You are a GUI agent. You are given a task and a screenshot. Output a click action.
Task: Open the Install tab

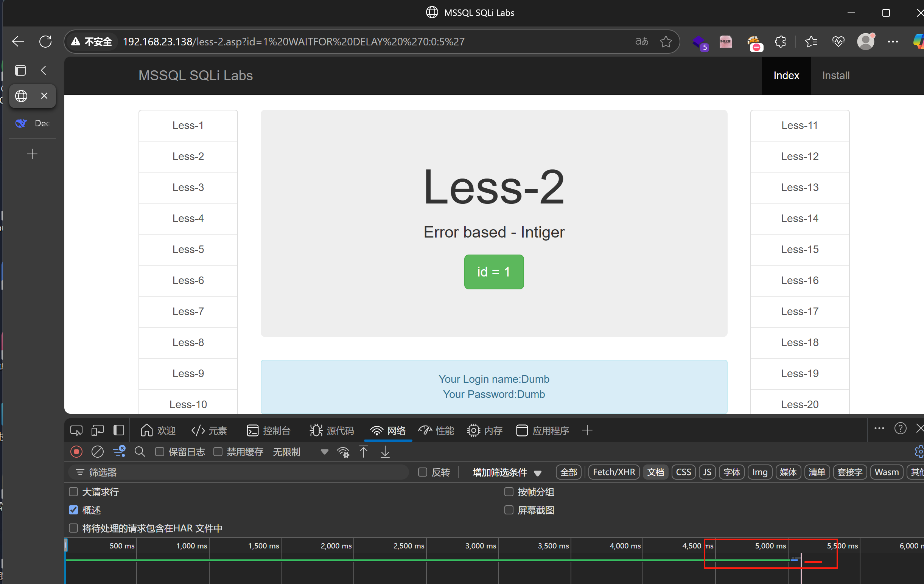pyautogui.click(x=835, y=75)
